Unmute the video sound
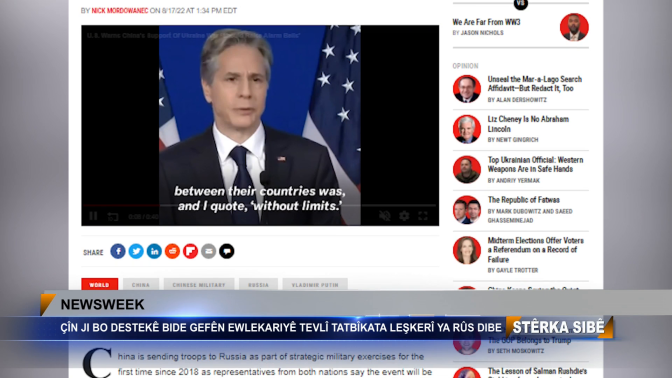The image size is (672, 378). pyautogui.click(x=385, y=216)
